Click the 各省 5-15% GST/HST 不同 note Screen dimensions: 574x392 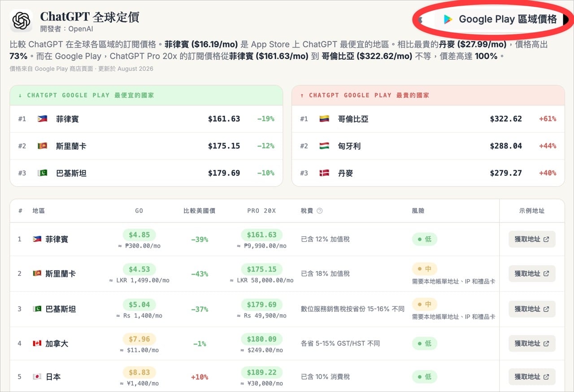[340, 344]
